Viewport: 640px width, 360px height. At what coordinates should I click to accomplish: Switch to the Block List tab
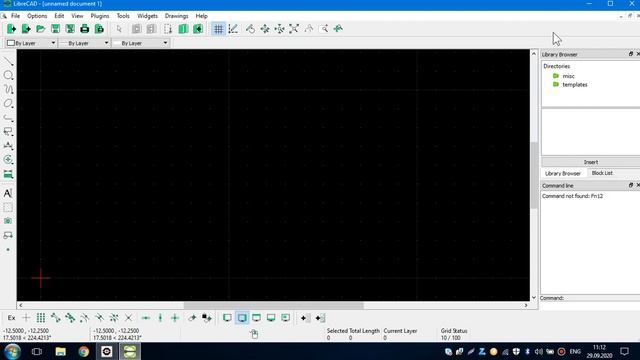pos(602,173)
